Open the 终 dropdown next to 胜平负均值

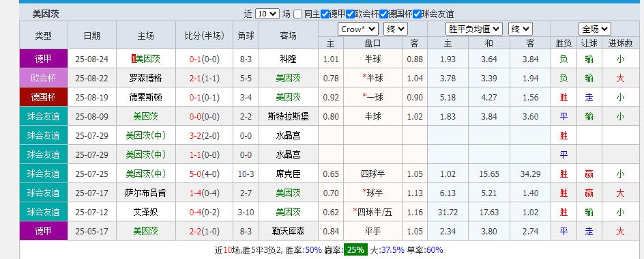coord(521,29)
